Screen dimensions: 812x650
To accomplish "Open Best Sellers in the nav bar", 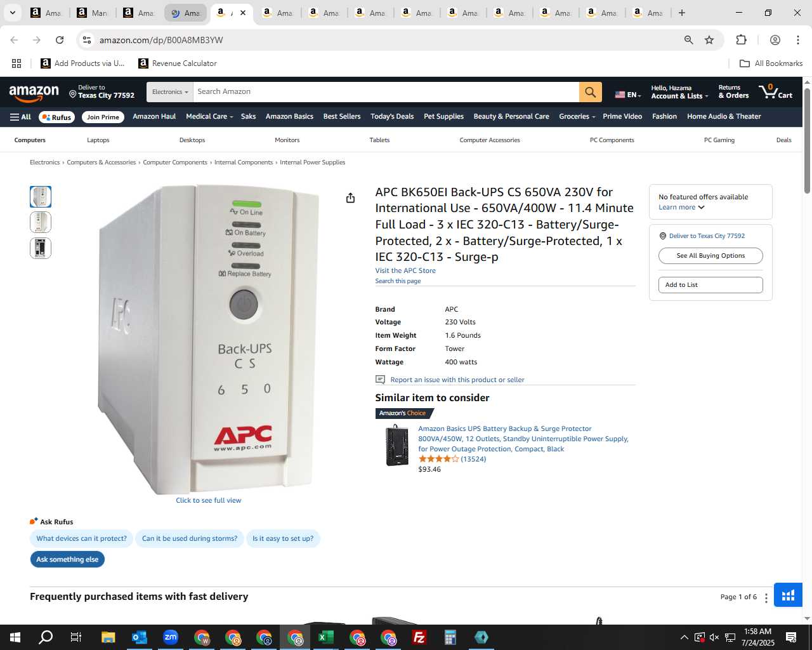I will pos(342,116).
